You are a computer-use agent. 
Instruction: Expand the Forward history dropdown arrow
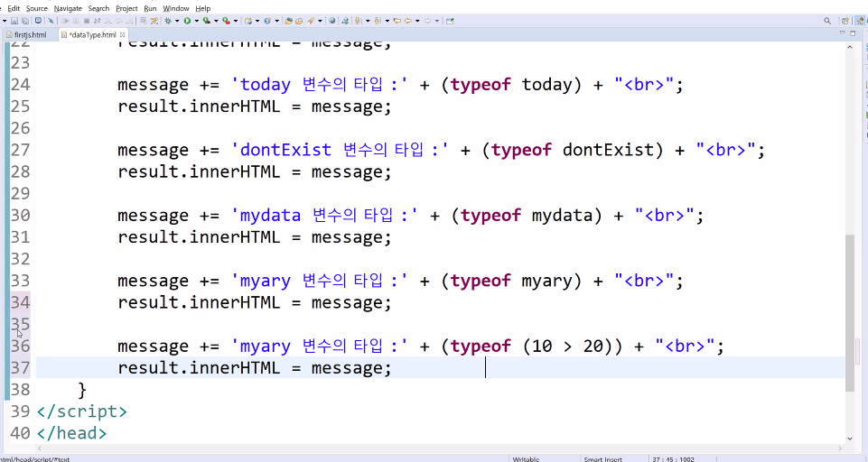(437, 21)
